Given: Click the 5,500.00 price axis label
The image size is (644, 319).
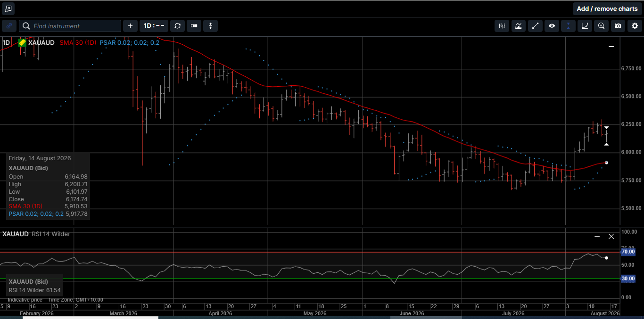Looking at the screenshot, I should pos(631,208).
